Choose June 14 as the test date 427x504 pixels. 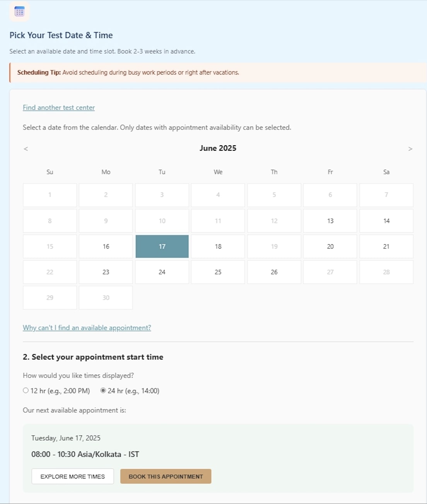click(x=386, y=221)
